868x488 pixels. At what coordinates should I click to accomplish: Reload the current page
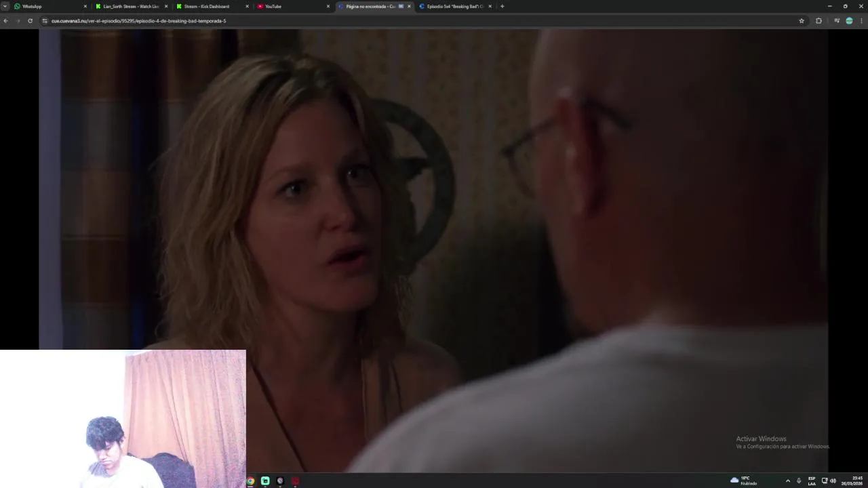(30, 20)
